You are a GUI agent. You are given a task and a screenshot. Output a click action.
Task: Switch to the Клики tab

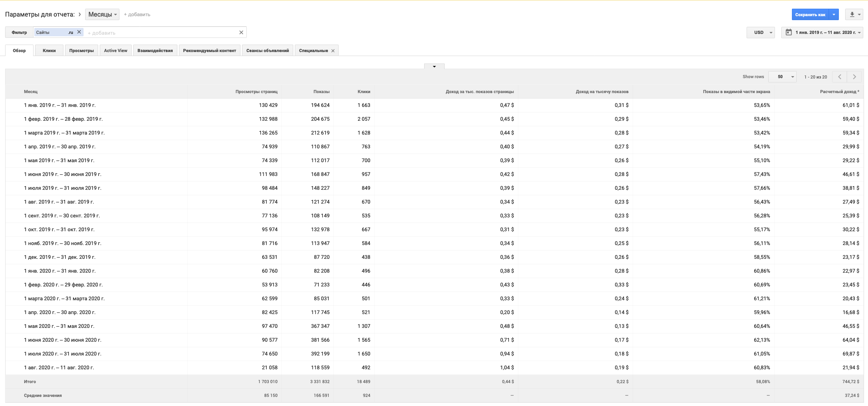point(49,51)
